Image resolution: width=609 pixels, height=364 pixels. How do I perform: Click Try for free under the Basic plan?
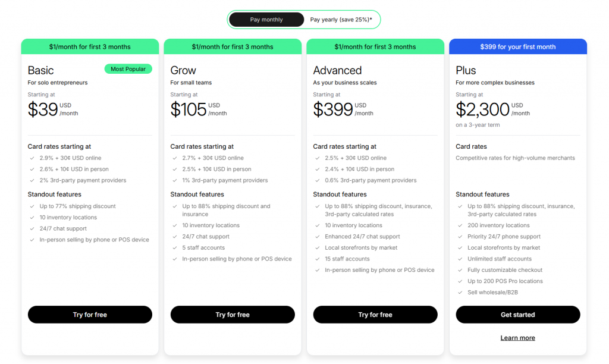pos(90,315)
